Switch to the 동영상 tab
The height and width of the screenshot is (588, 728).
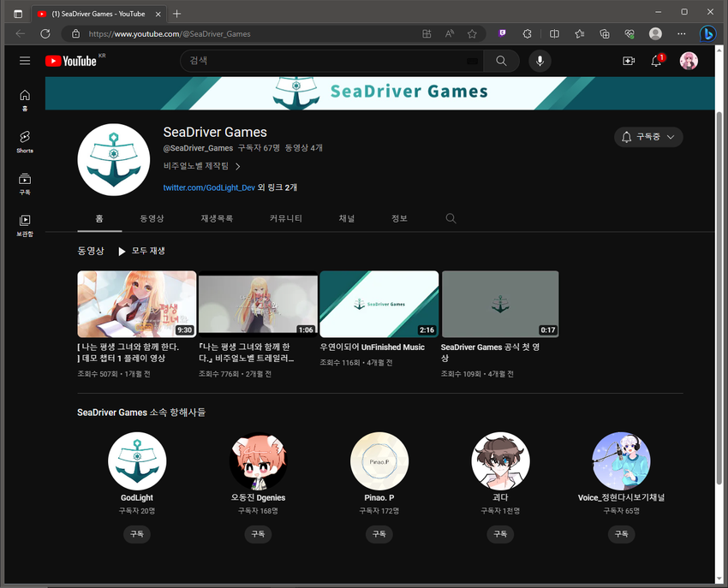pos(152,218)
